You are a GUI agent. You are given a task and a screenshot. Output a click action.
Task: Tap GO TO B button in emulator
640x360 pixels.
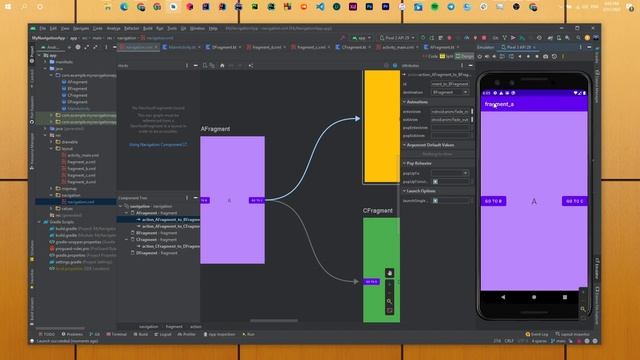[493, 201]
